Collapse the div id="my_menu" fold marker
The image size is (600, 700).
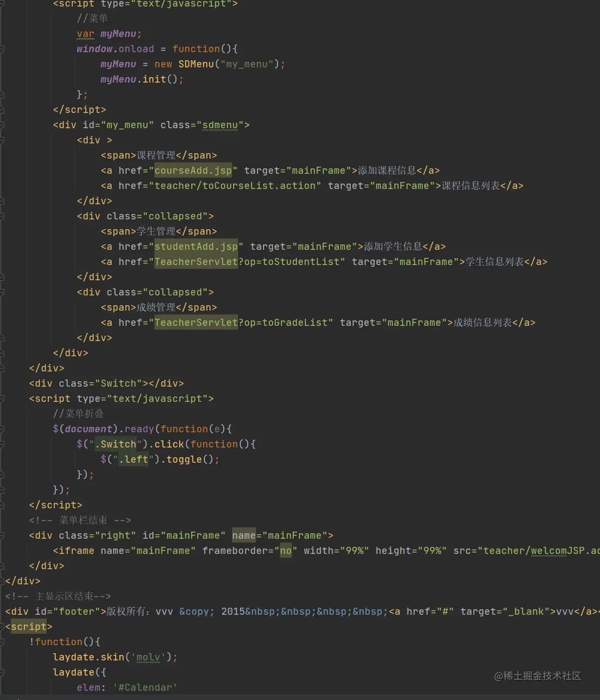coord(2,125)
